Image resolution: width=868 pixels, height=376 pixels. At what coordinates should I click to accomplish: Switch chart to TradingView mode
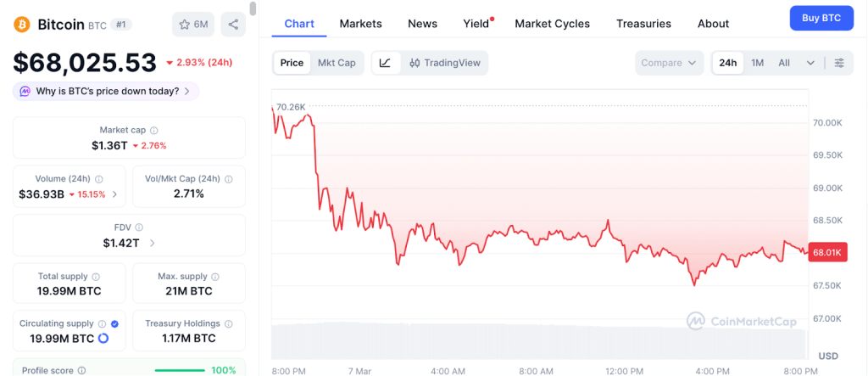[444, 63]
